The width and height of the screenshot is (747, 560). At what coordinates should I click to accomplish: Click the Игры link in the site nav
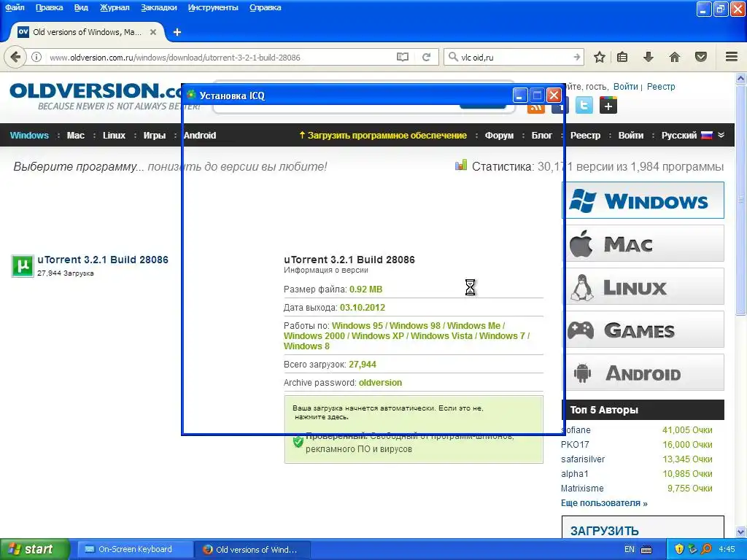coord(155,135)
